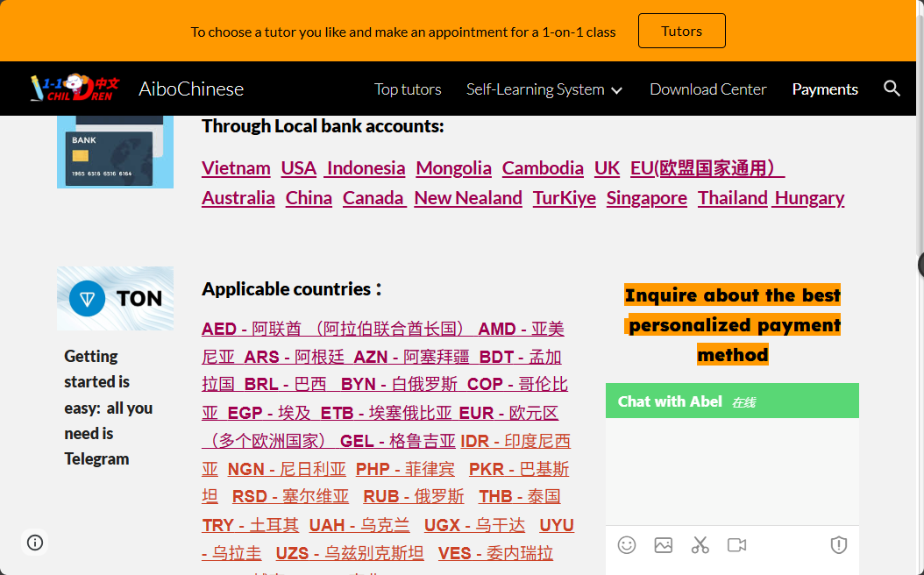Viewport: 924px width, 575px height.
Task: Click the ETB - 埃塞俄比亚 currency link
Action: click(x=386, y=413)
